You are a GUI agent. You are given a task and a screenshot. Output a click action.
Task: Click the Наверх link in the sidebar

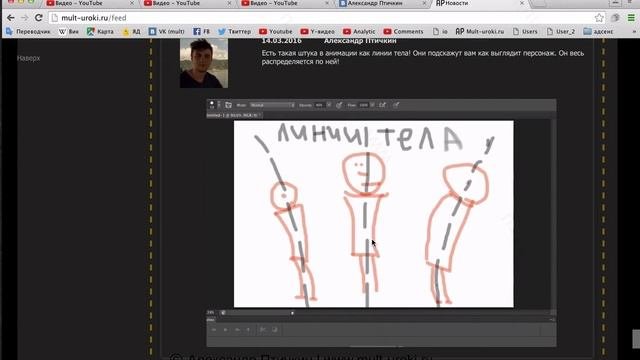tap(29, 58)
